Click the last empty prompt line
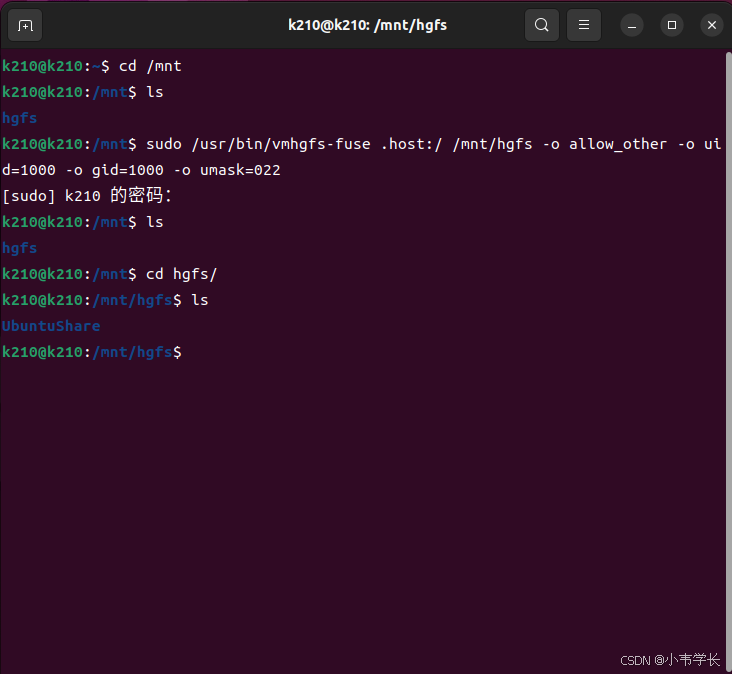 coord(92,352)
